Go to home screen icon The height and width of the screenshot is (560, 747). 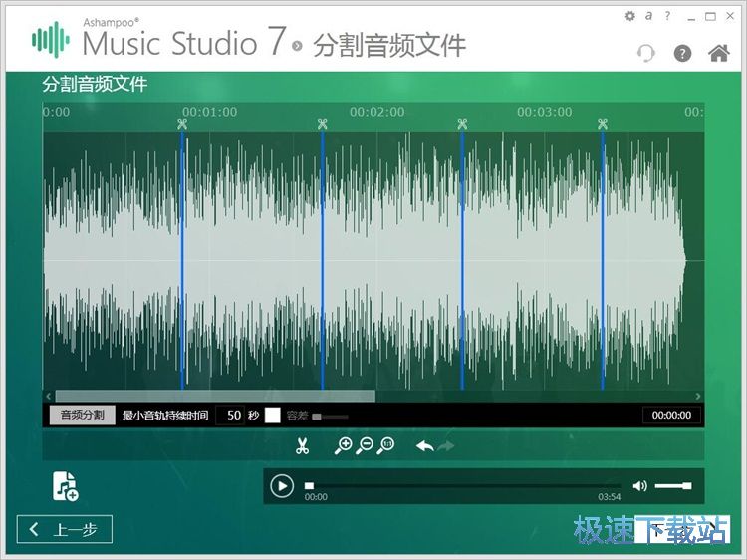(718, 53)
